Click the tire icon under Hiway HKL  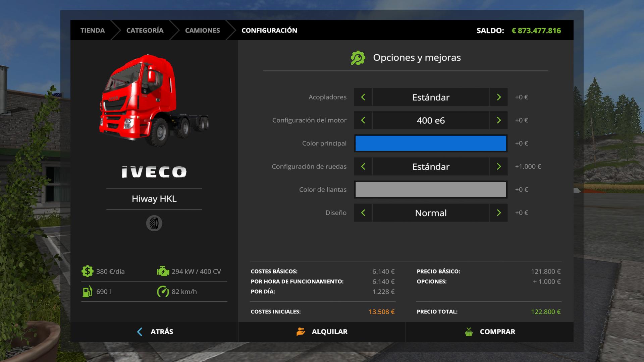tap(154, 223)
